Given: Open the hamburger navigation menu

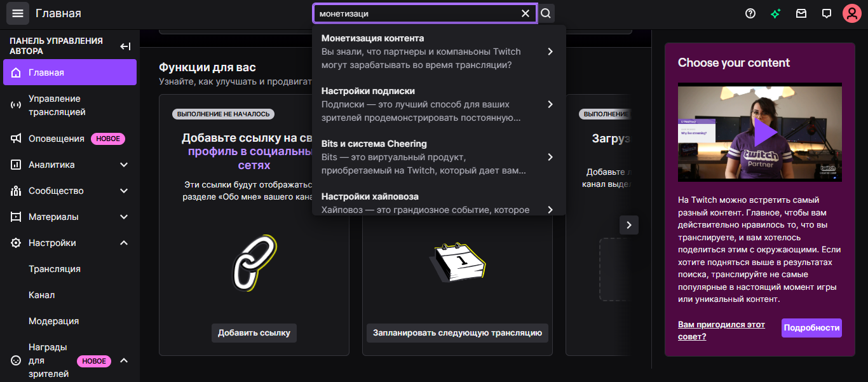Looking at the screenshot, I should pos(18,13).
